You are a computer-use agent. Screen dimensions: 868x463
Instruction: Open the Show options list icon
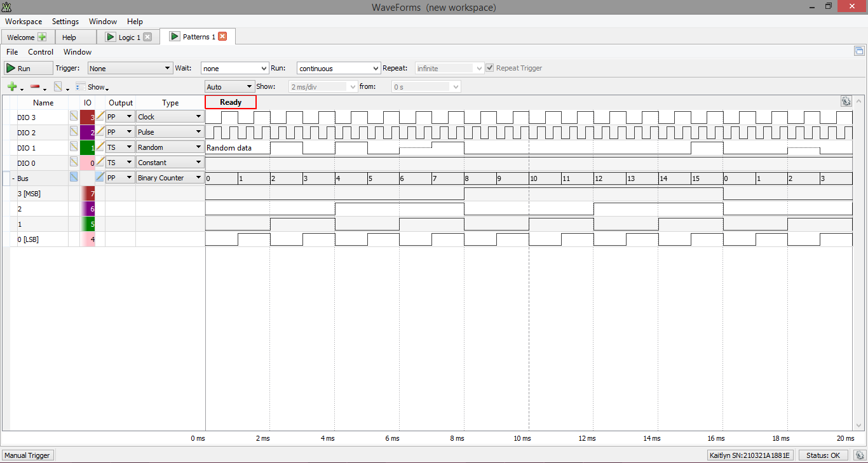81,87
